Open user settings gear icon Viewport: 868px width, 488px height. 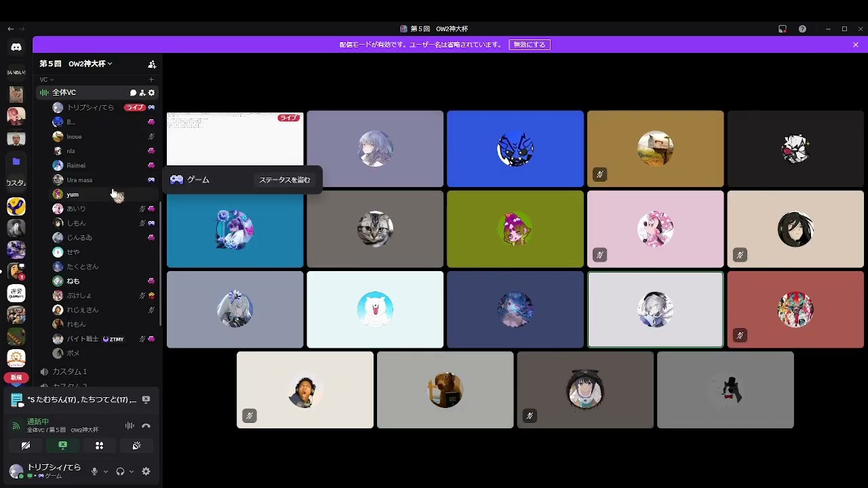click(146, 471)
